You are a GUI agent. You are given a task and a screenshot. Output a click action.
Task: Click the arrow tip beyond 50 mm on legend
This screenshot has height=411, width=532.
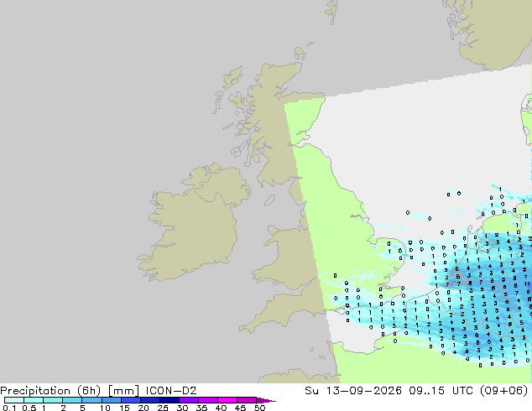266,400
